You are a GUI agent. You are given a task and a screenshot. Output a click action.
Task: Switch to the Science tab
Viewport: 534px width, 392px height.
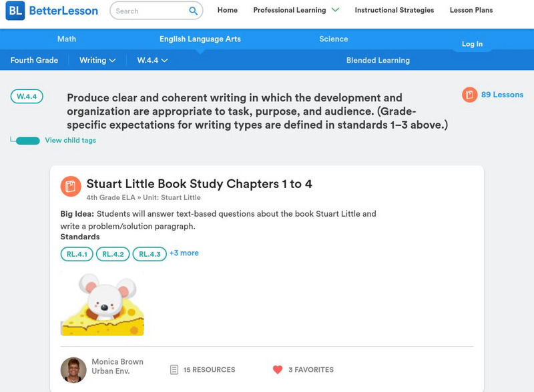333,39
